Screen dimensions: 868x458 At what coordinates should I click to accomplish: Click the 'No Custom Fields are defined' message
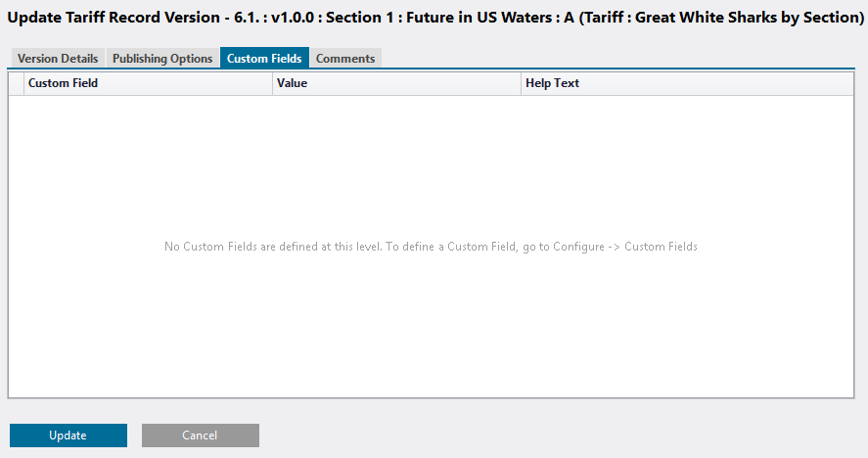tap(431, 247)
